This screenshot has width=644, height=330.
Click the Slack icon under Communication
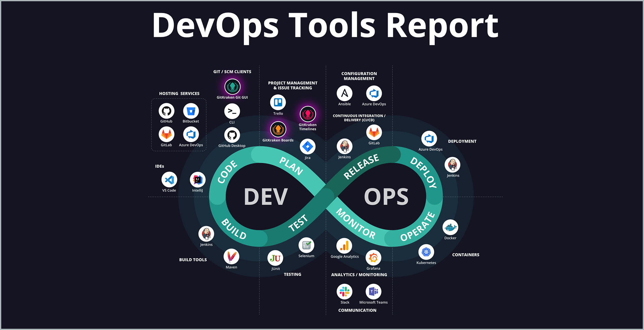[x=344, y=291]
